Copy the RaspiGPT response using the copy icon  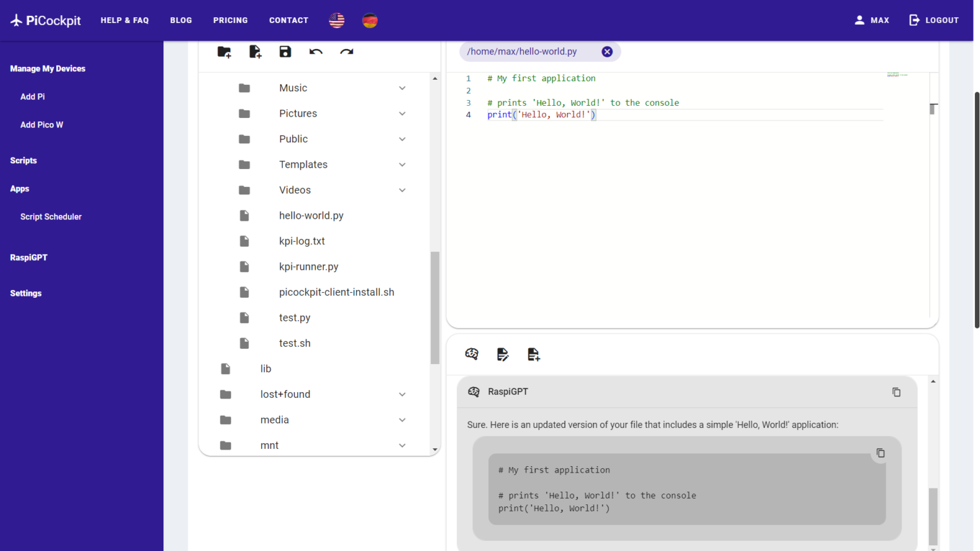896,392
